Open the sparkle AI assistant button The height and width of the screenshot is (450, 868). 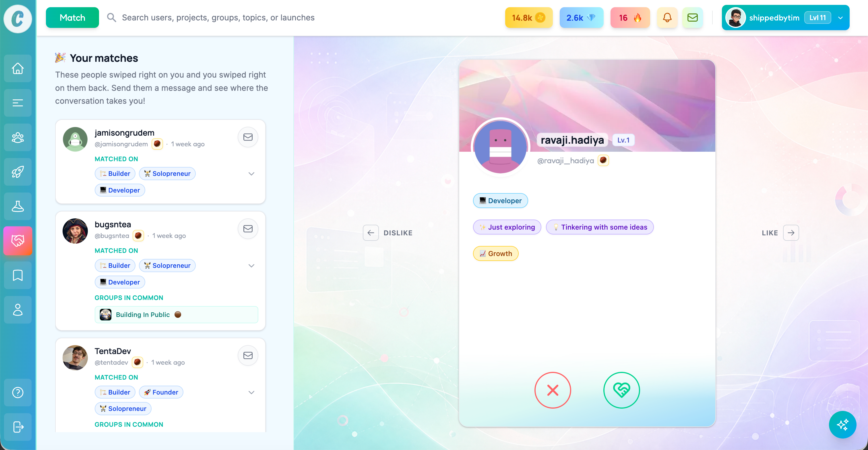point(842,424)
